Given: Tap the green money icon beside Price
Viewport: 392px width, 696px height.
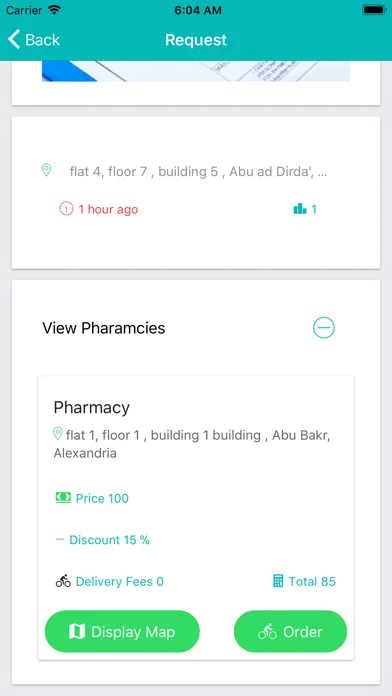Looking at the screenshot, I should click(63, 498).
